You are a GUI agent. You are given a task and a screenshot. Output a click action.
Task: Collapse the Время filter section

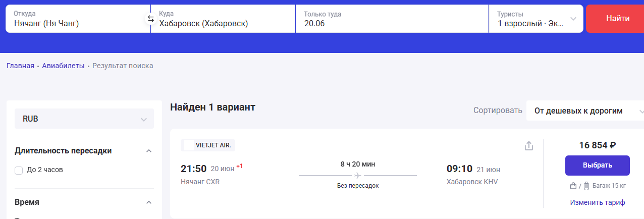pos(148,202)
